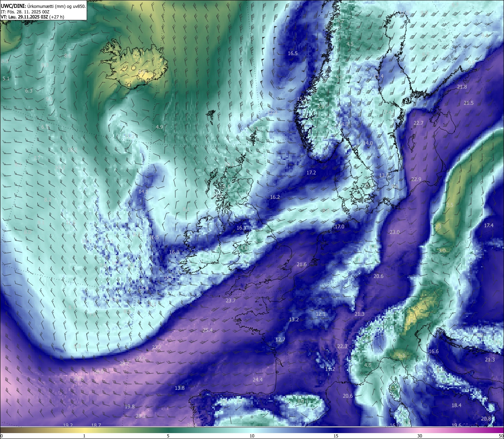Click the 12.7 map value
The width and height of the screenshot is (504, 439).
280,339
